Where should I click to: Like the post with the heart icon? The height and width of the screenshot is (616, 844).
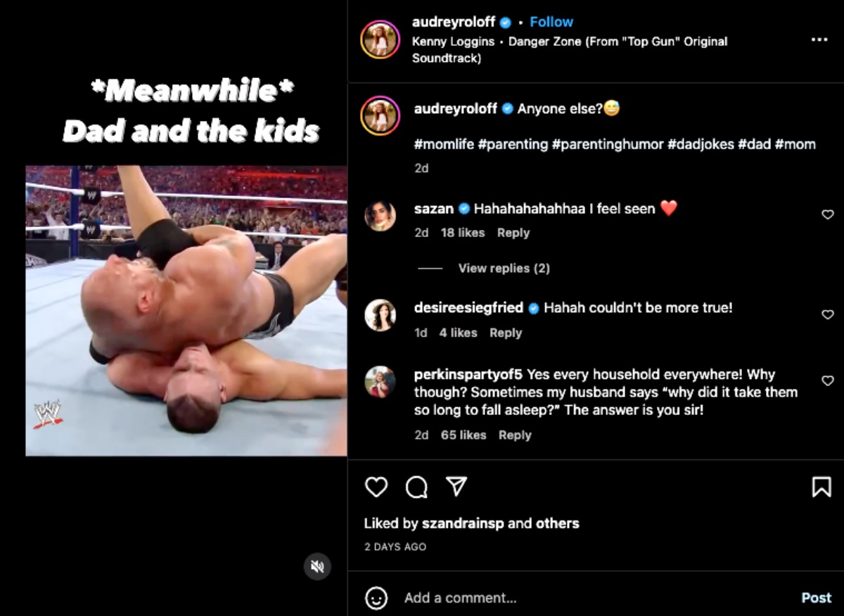click(x=376, y=487)
